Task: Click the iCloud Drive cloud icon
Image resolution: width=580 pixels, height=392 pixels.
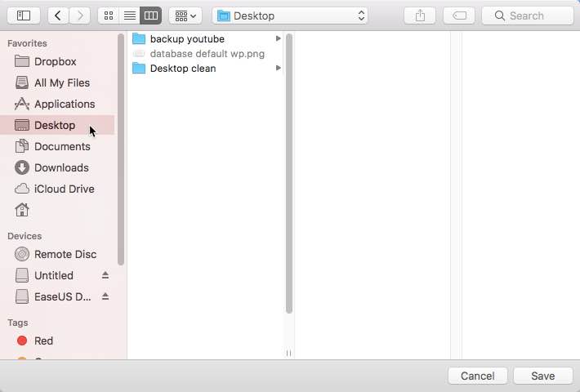Action: [x=22, y=189]
